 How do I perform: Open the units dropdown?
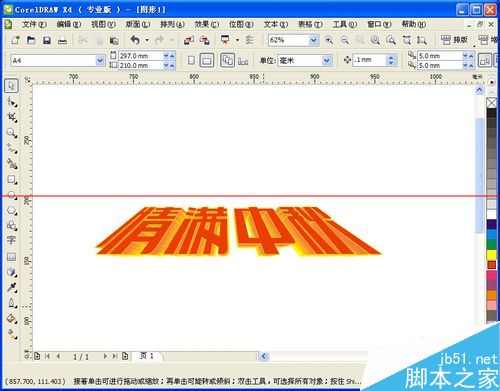(327, 60)
